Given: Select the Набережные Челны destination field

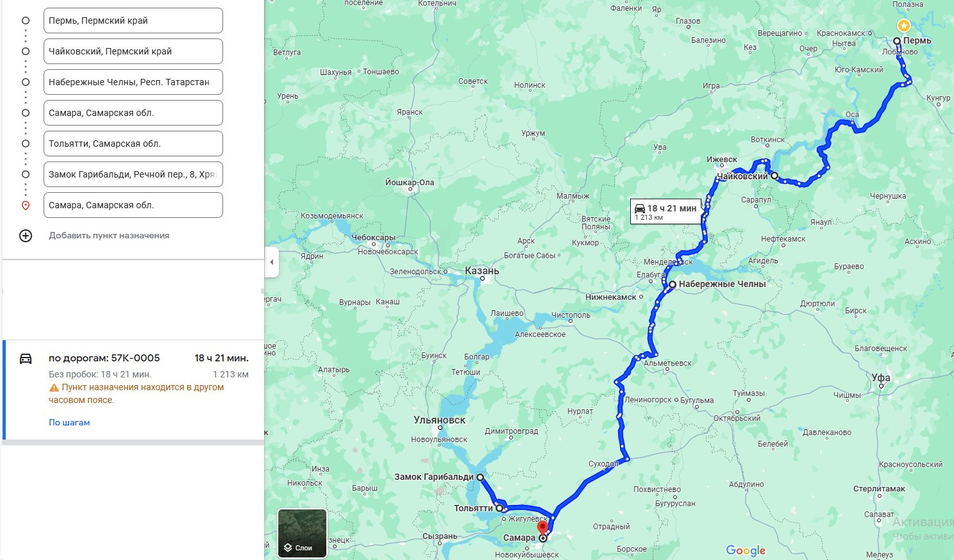Looking at the screenshot, I should [x=133, y=82].
